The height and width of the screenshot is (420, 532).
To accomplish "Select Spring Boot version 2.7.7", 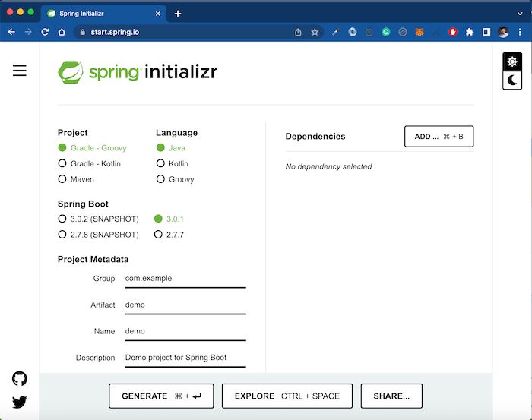I will click(x=169, y=235).
